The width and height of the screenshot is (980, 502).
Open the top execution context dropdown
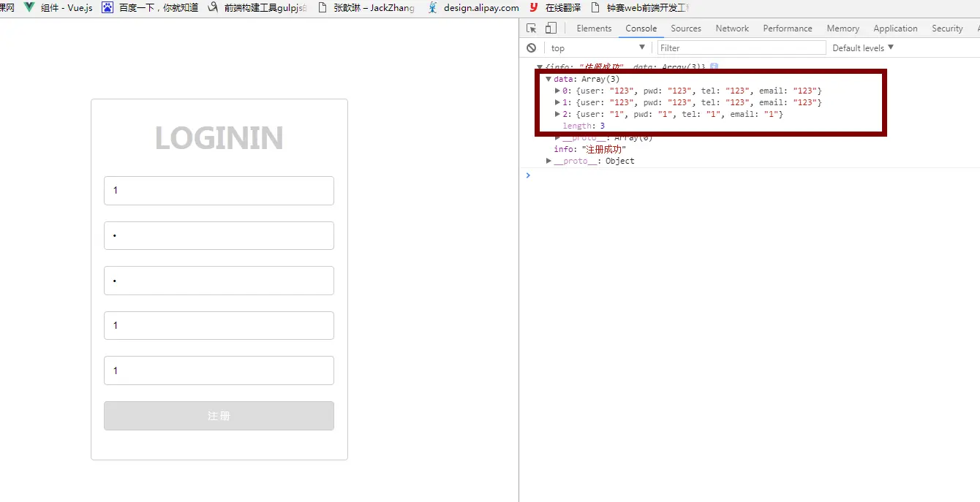coord(598,48)
